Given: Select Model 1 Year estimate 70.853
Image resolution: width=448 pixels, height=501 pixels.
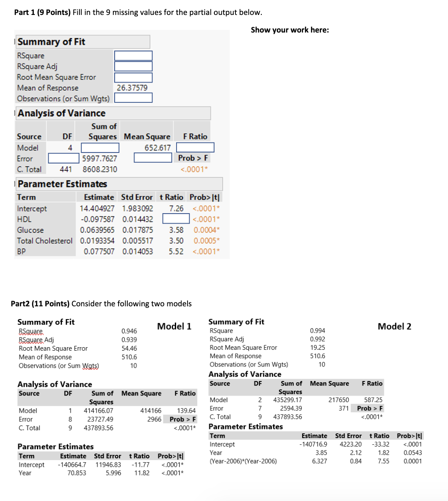Looking at the screenshot, I should tap(76, 473).
